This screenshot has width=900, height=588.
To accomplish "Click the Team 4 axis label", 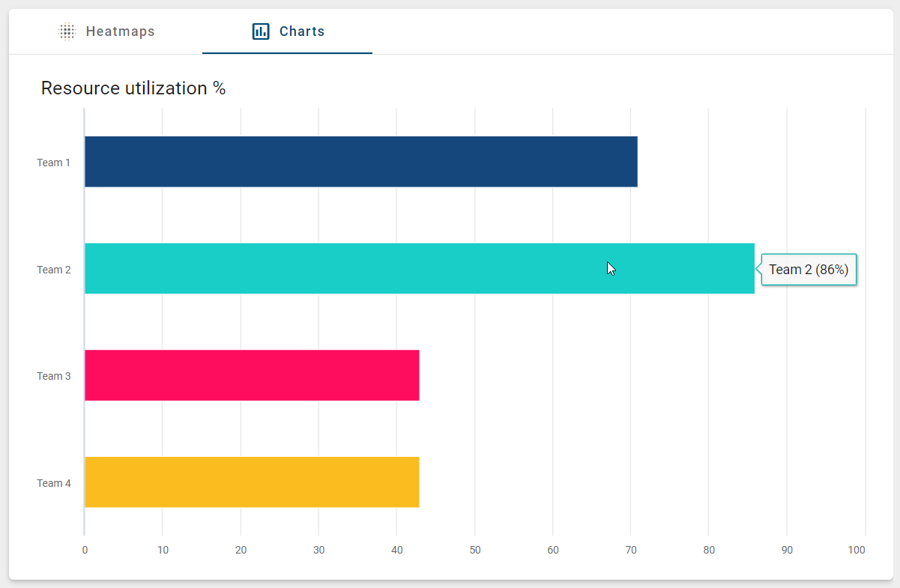I will [53, 482].
